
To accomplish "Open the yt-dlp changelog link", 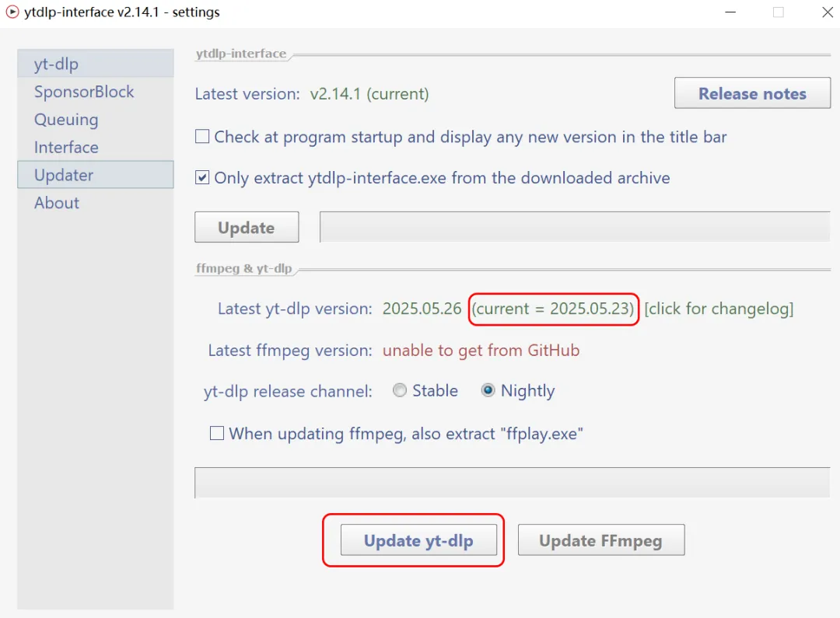I will (x=719, y=309).
